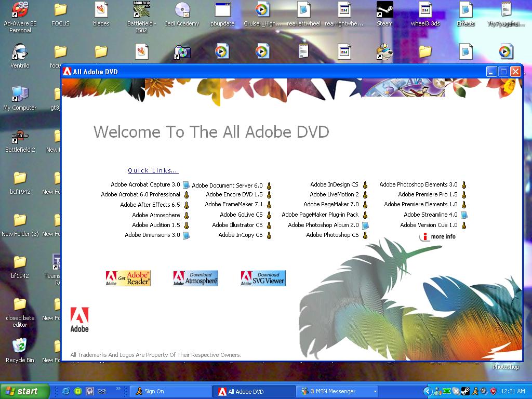Screen dimensions: 532x399
Task: Select the Effects file on the desktop
Action: tap(466, 14)
